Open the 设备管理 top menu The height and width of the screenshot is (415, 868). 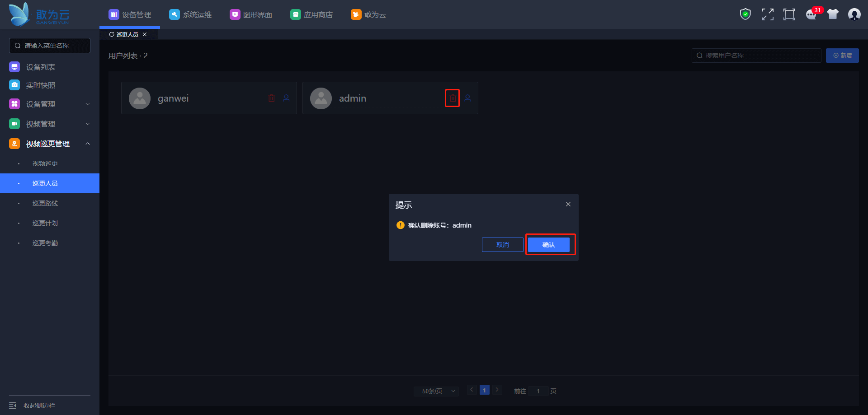(x=130, y=14)
